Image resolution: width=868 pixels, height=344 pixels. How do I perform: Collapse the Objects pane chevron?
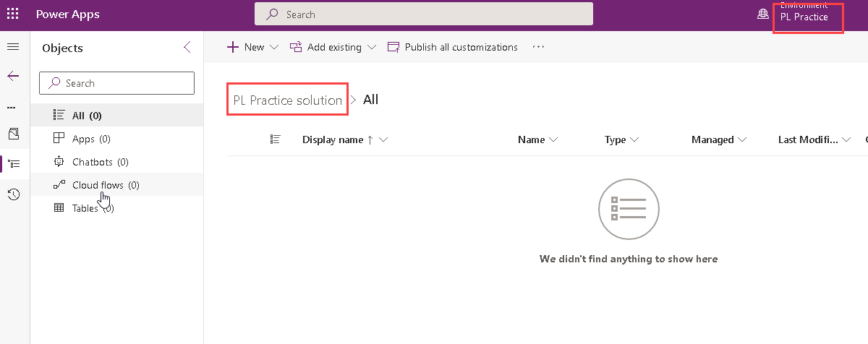(187, 48)
